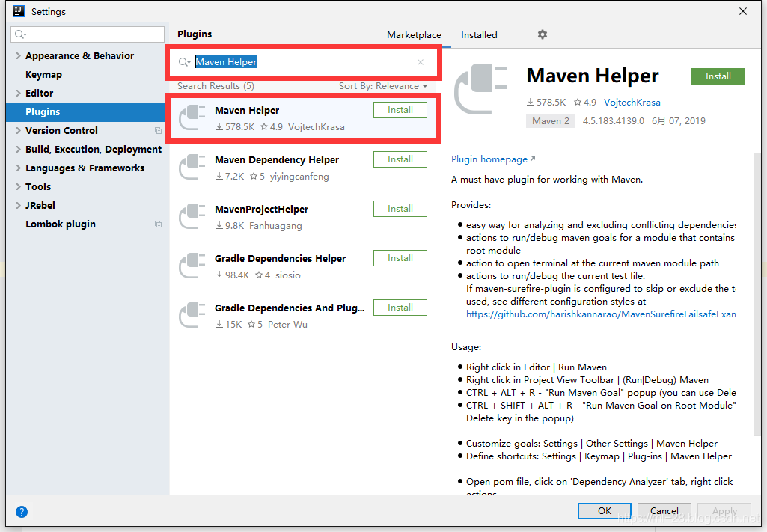Select Keymap in settings tree

pos(43,74)
